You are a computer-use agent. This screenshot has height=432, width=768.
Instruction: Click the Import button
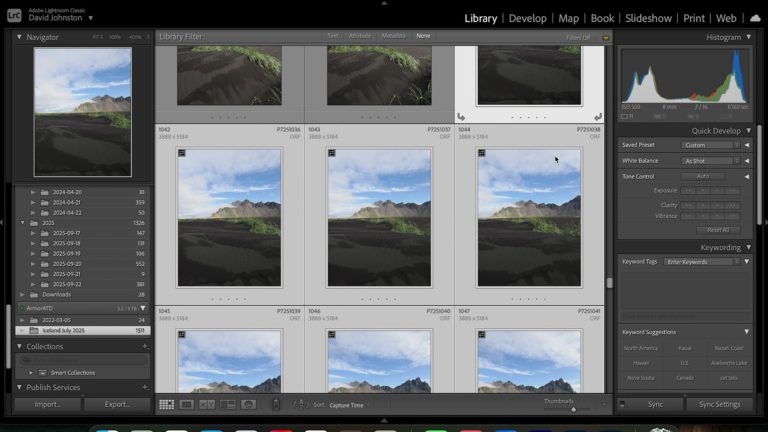47,404
